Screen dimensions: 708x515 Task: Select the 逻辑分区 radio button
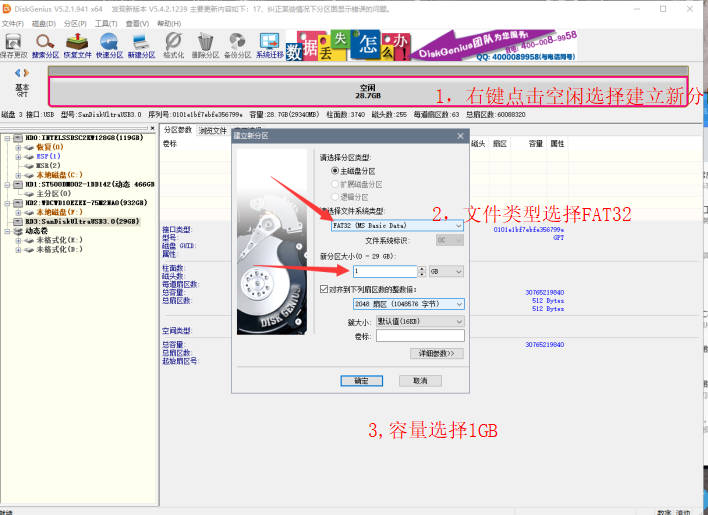(335, 197)
